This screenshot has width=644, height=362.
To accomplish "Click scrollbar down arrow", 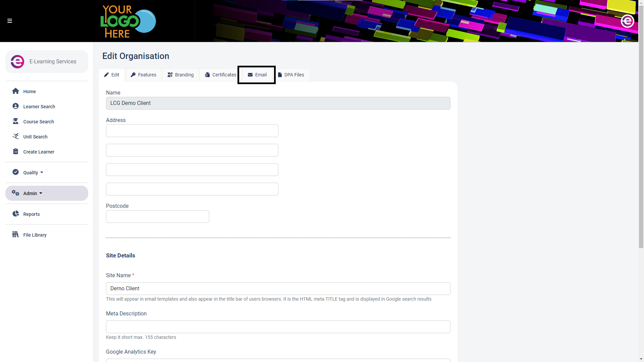I will pyautogui.click(x=641, y=359).
